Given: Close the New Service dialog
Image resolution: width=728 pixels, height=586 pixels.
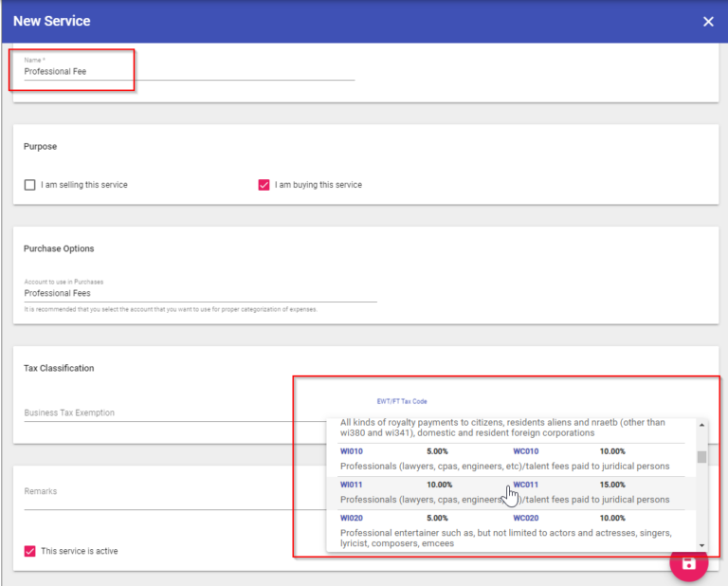Looking at the screenshot, I should (708, 22).
